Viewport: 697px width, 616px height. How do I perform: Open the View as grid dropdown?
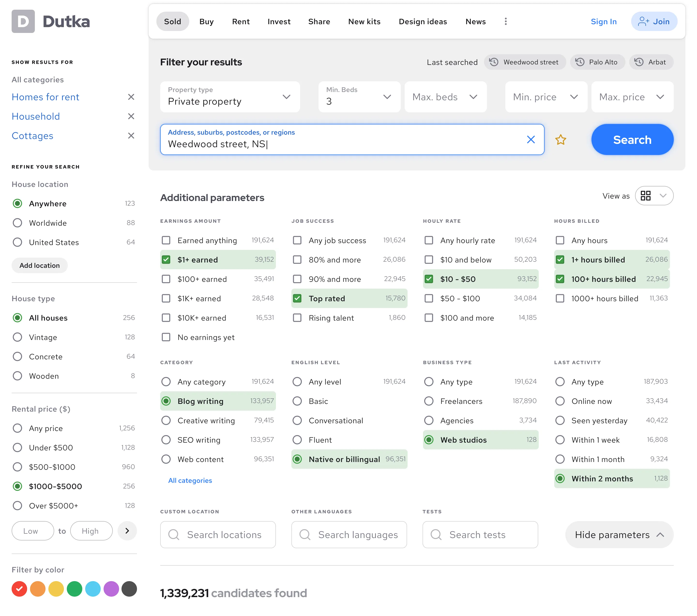pyautogui.click(x=654, y=196)
